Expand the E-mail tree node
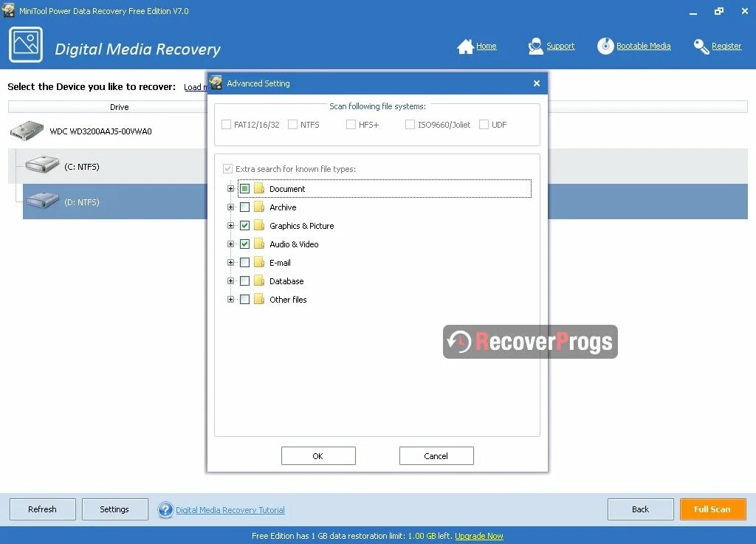The height and width of the screenshot is (544, 756). [x=230, y=262]
